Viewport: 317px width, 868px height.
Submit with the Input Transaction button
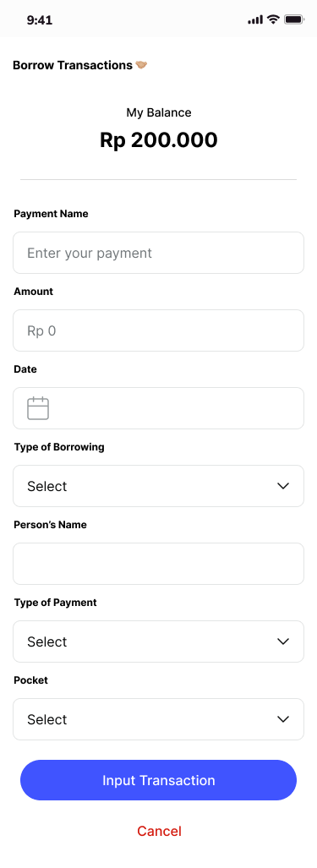[x=159, y=780]
